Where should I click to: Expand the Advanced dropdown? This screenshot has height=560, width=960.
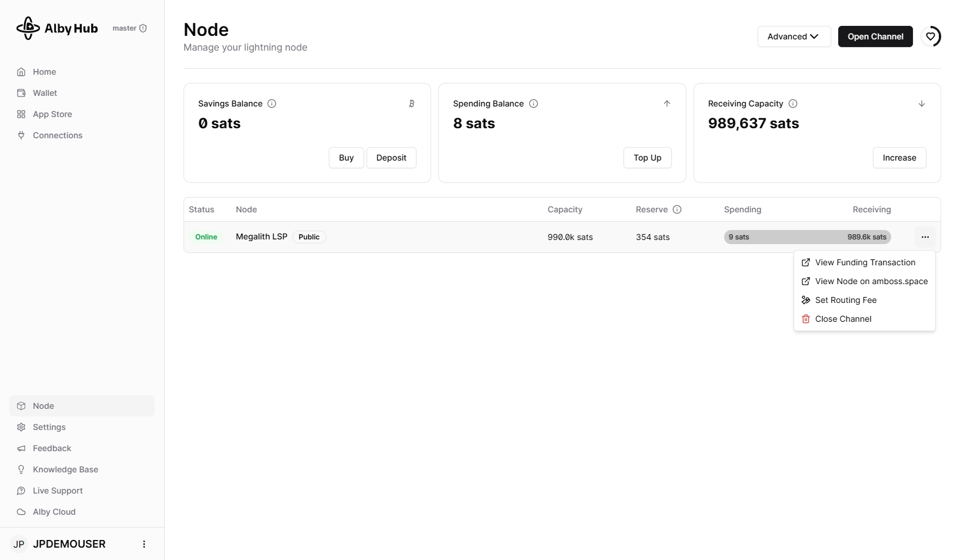(794, 36)
